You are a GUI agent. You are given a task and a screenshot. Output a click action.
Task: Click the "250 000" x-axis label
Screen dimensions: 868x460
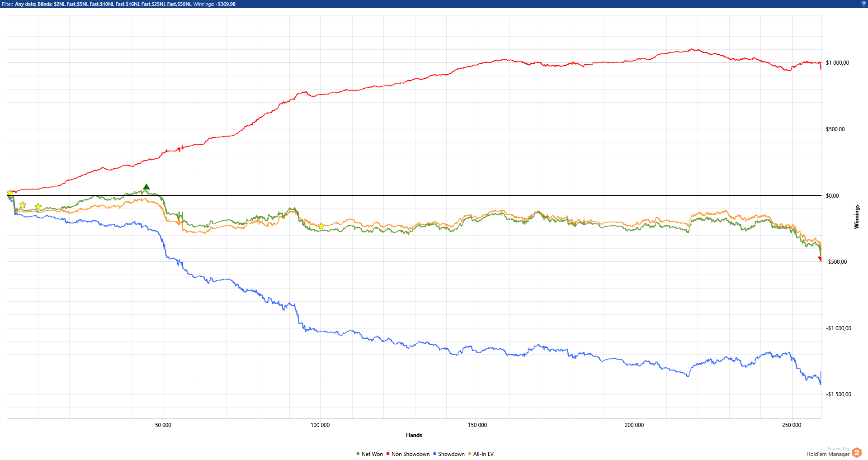pyautogui.click(x=792, y=425)
